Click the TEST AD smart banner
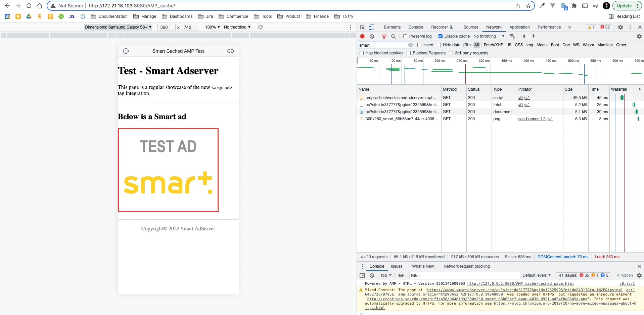Image resolution: width=644 pixels, height=315 pixels. 168,170
